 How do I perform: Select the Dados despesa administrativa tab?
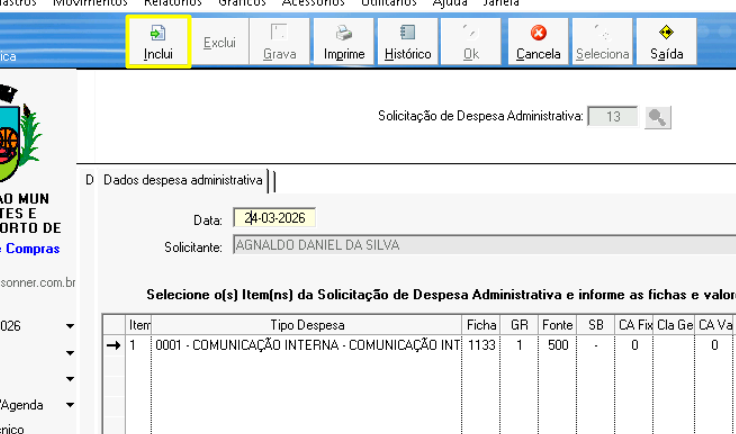point(183,180)
